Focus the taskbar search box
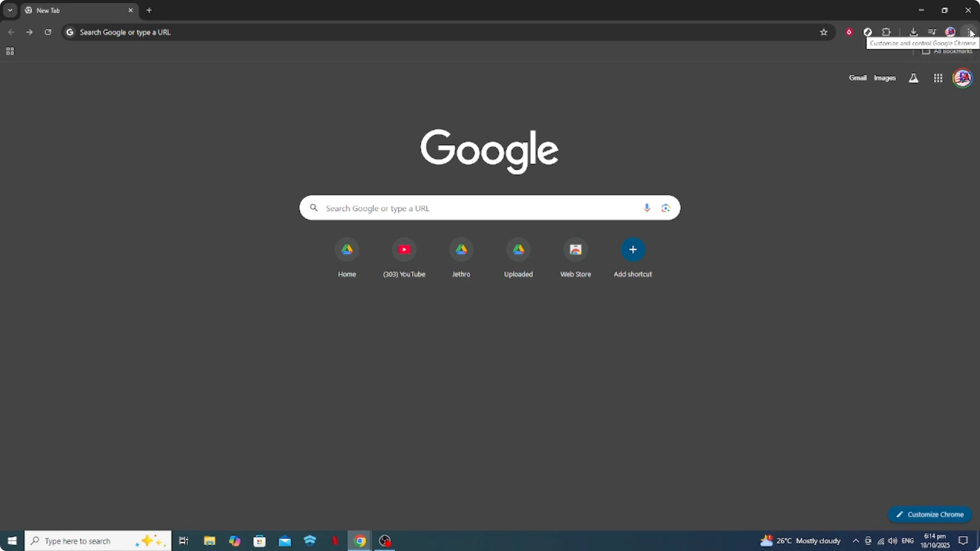Image resolution: width=980 pixels, height=551 pixels. coord(98,541)
